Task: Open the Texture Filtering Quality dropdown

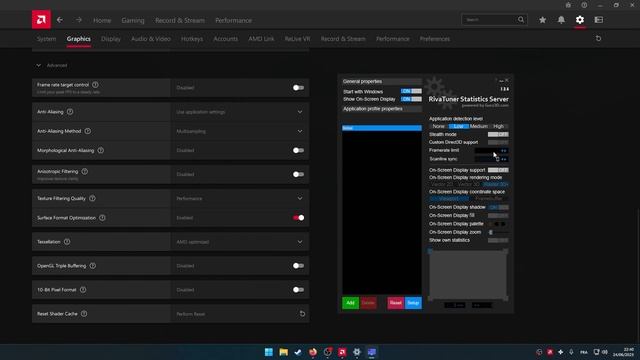Action: tap(300, 198)
